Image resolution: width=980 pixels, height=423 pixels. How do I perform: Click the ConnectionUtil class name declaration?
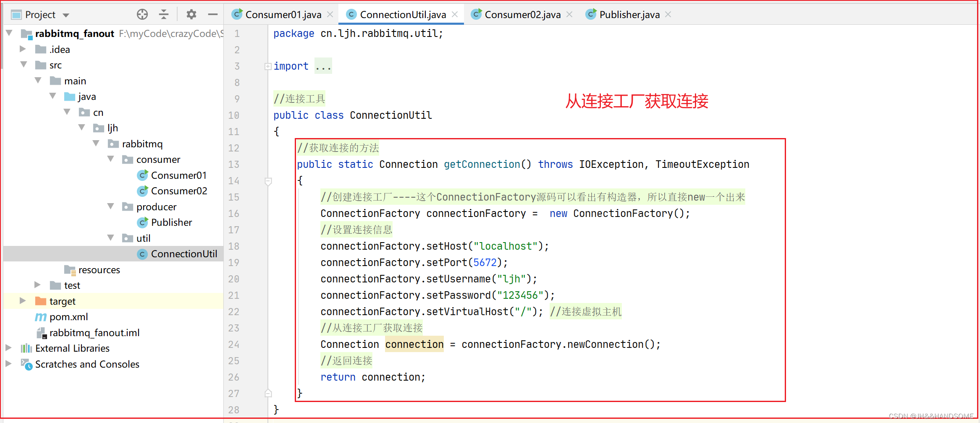click(x=391, y=115)
